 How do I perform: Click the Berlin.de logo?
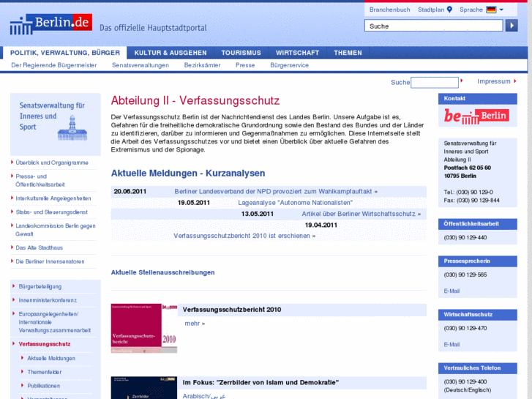pos(51,24)
